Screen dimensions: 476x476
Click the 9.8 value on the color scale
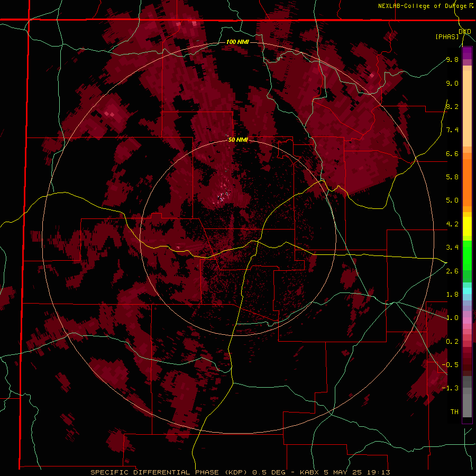pos(452,59)
